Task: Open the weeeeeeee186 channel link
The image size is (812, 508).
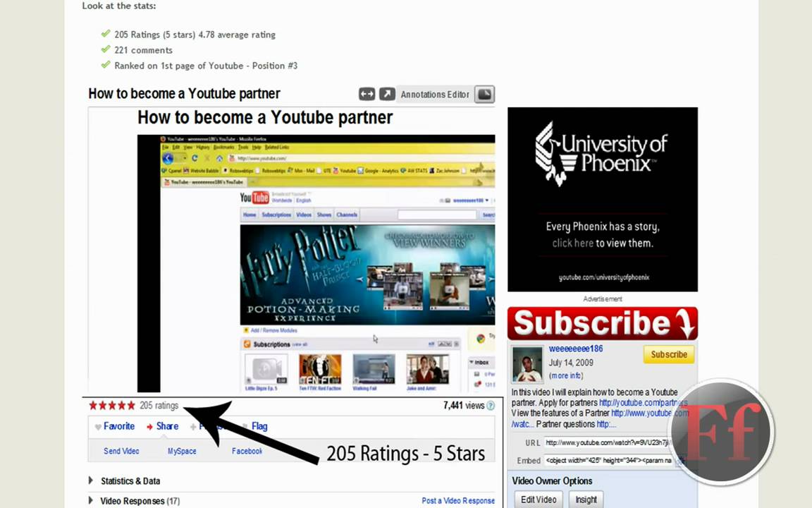Action: coord(576,349)
